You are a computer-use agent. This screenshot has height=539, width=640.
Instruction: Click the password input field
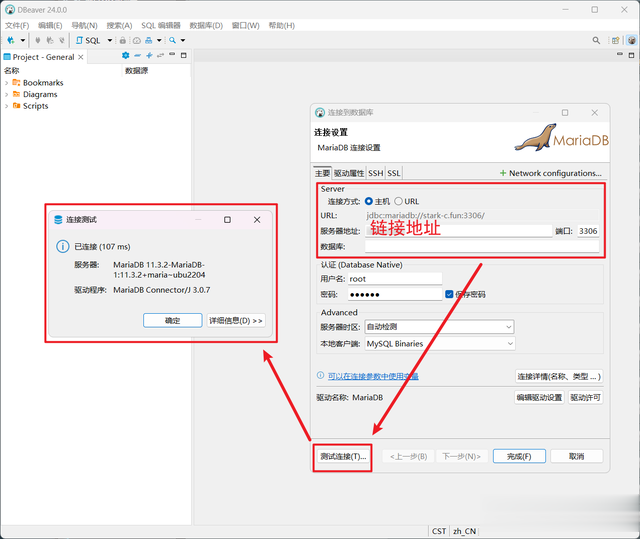(x=395, y=294)
